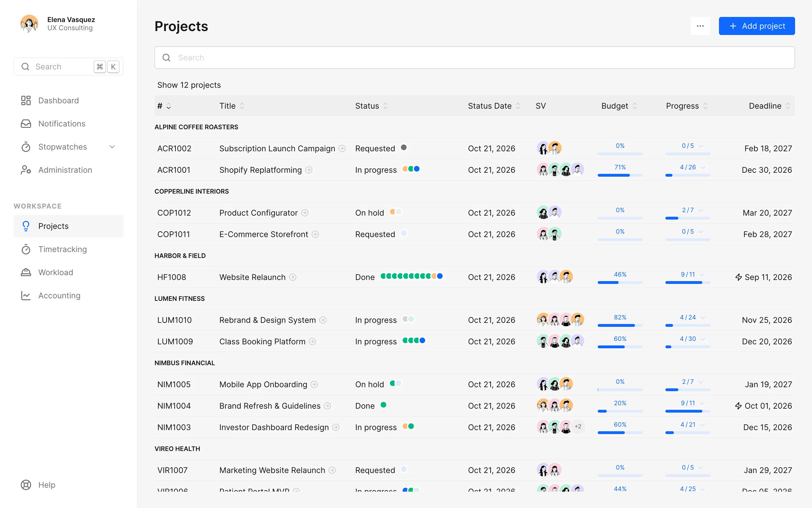Sort by Status column header
Image resolution: width=812 pixels, height=508 pixels.
[371, 106]
